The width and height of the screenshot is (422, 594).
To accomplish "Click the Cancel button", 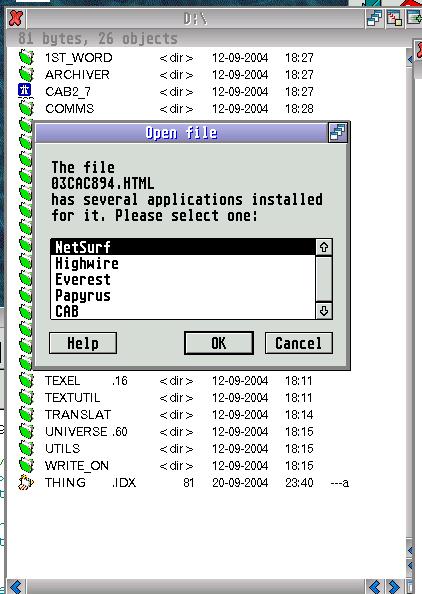I will 299,343.
